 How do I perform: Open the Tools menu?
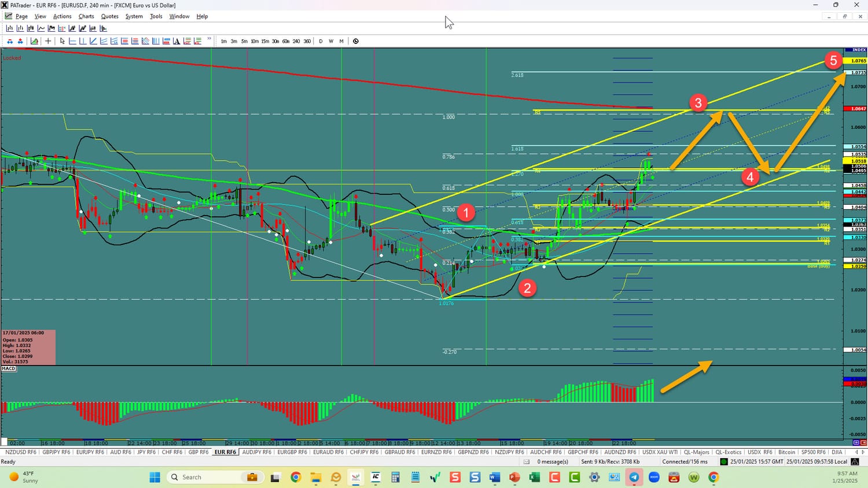pos(156,16)
